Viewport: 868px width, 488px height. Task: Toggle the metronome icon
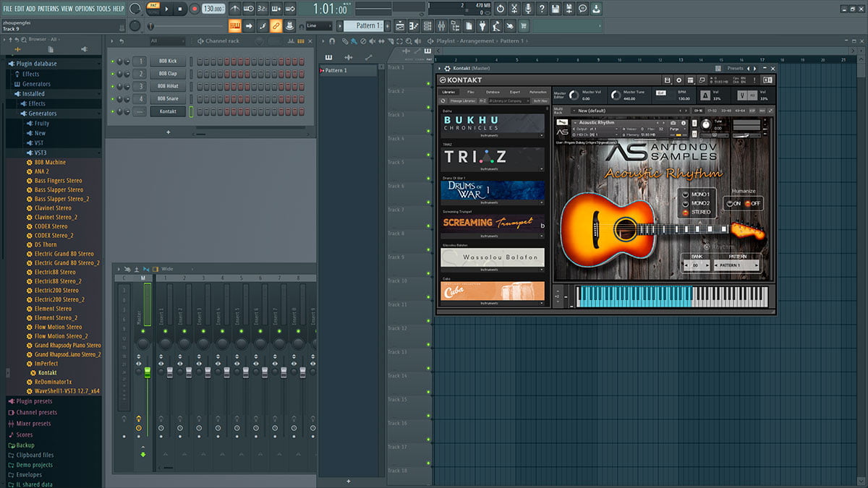pos(235,9)
